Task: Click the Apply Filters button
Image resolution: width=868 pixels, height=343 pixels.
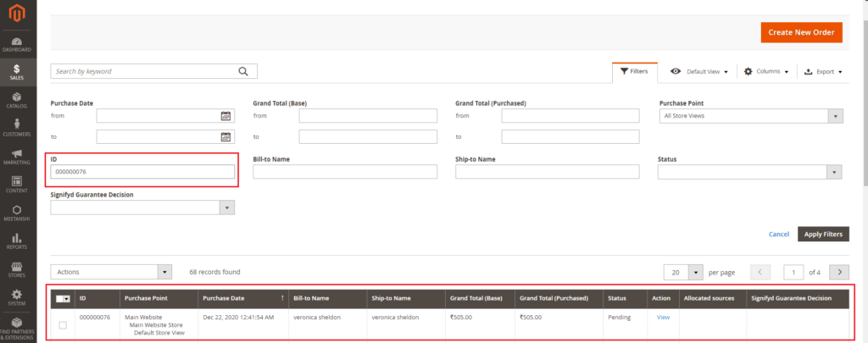Action: pos(824,234)
